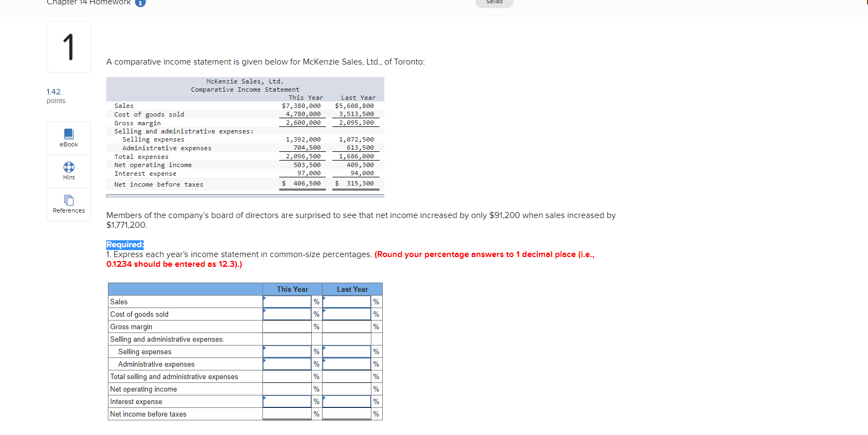Click the $5,608,800 sales figure
868x435 pixels.
click(x=354, y=106)
